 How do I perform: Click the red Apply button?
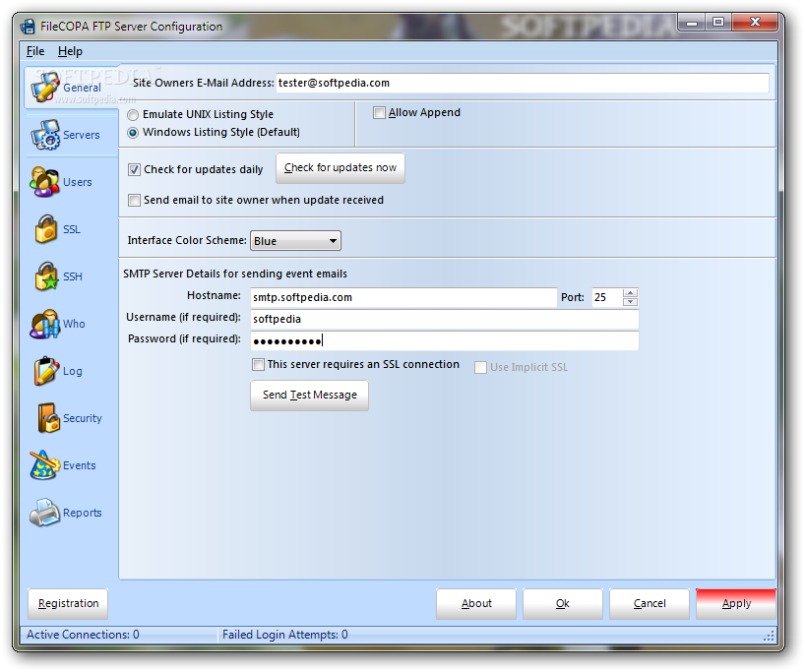(x=736, y=604)
